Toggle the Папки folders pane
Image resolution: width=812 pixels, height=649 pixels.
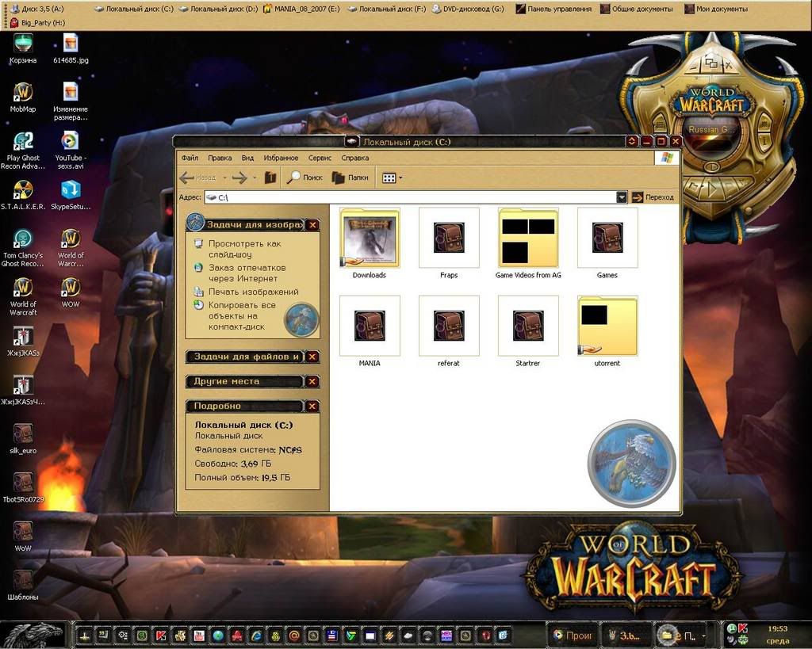(350, 178)
